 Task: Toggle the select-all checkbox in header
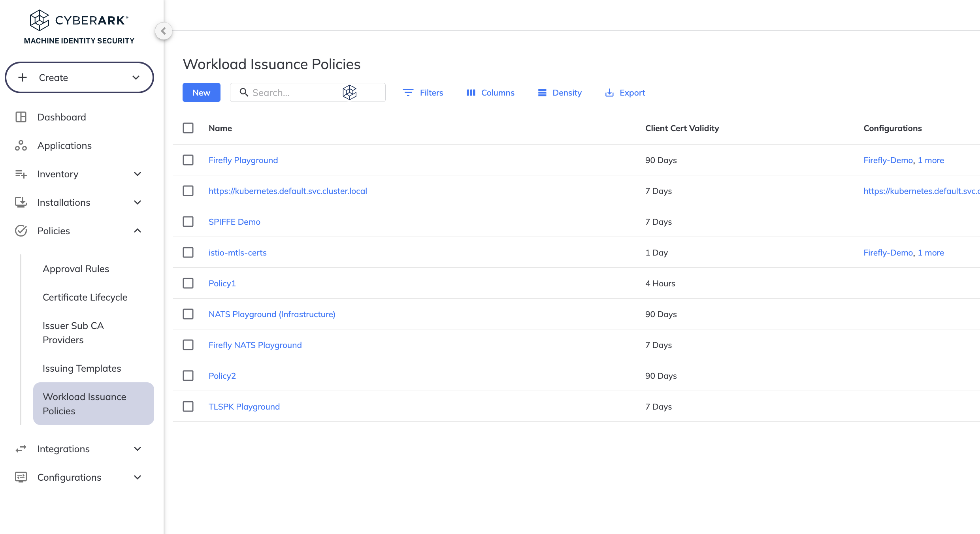tap(188, 128)
